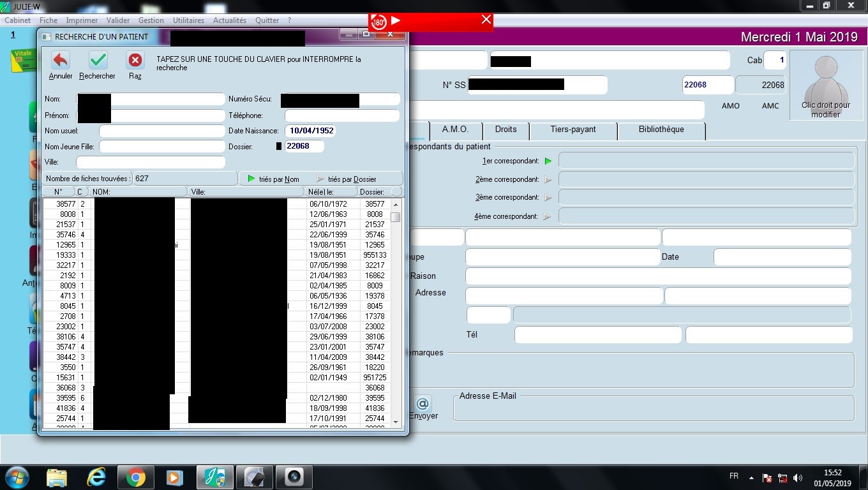The width and height of the screenshot is (868, 490).
Task: Expand the 4ème correspondant arrow
Action: 548,217
